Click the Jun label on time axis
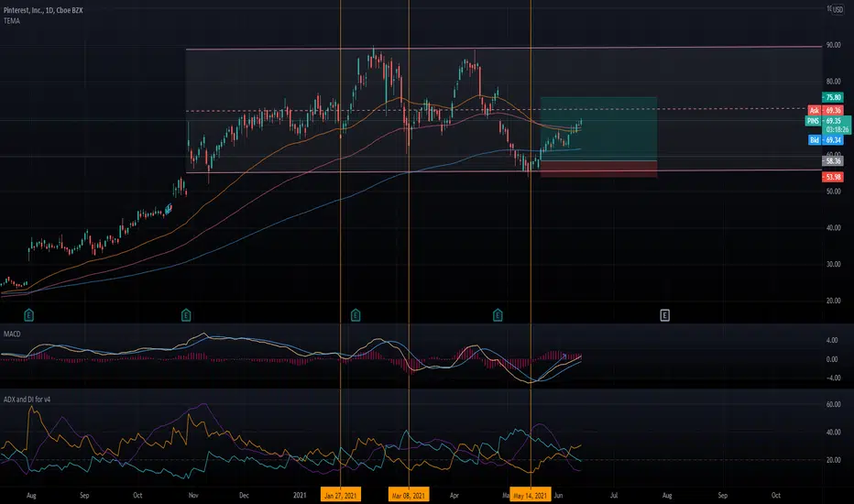The image size is (854, 504). coord(558,495)
